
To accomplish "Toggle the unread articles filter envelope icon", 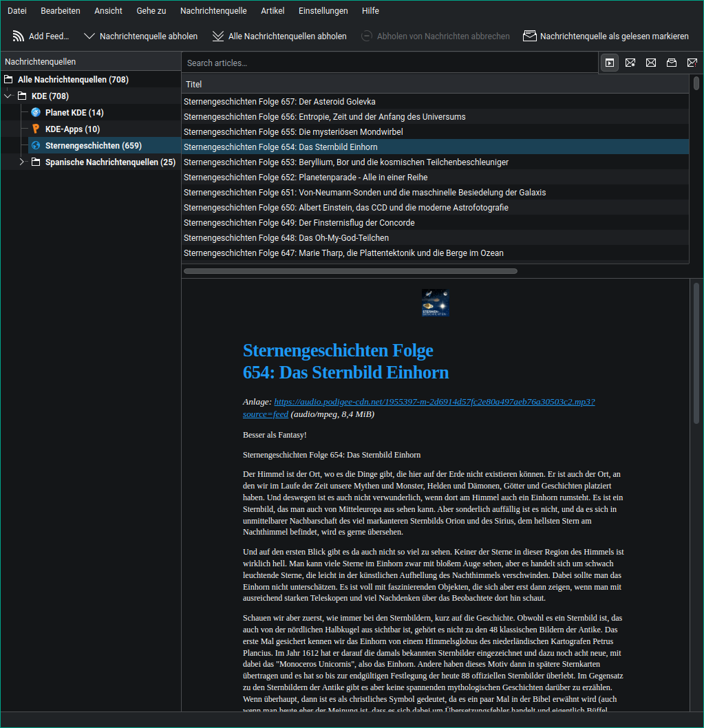I will (x=651, y=63).
